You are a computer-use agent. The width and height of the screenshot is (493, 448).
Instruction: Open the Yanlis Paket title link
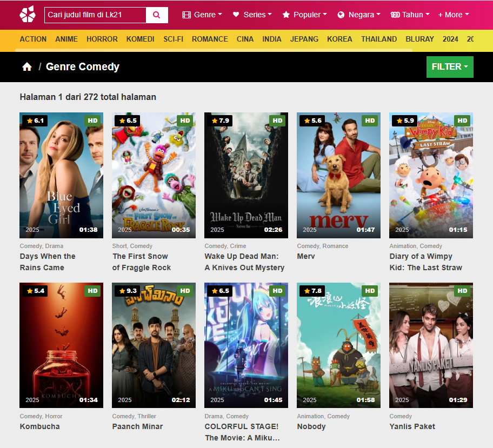point(412,426)
